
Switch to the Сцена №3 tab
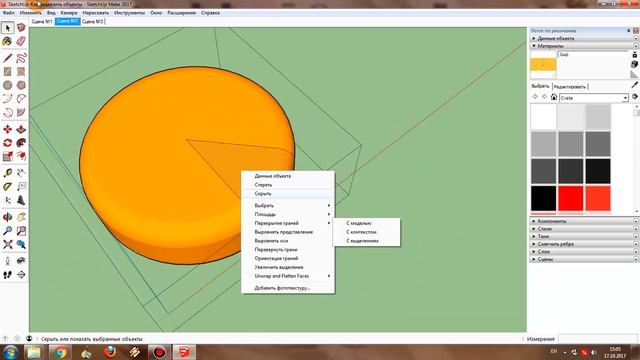point(92,21)
